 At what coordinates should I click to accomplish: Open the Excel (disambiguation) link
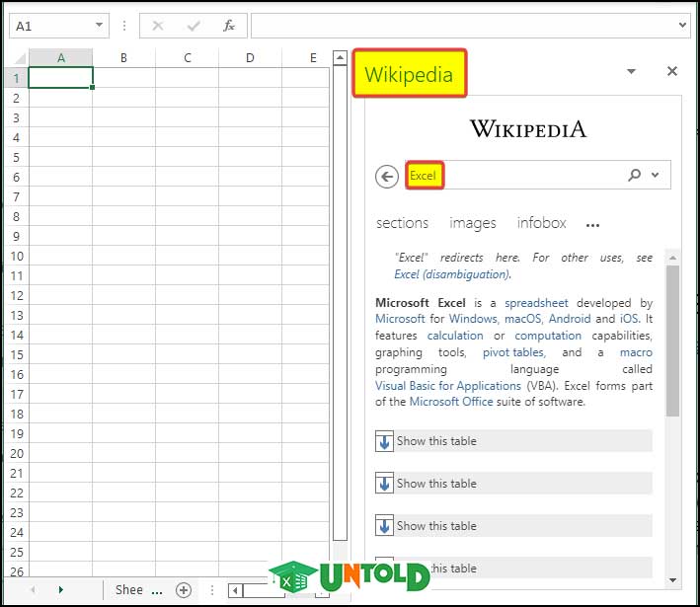pos(452,274)
